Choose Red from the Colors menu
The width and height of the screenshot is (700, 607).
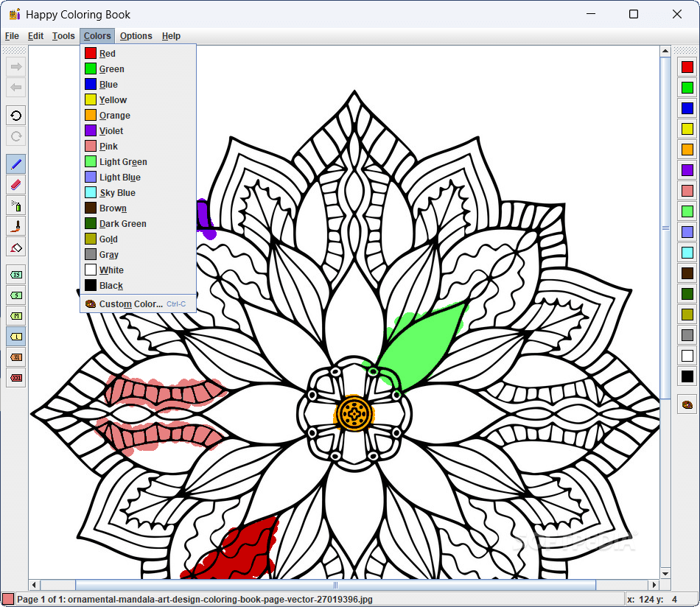pyautogui.click(x=138, y=54)
